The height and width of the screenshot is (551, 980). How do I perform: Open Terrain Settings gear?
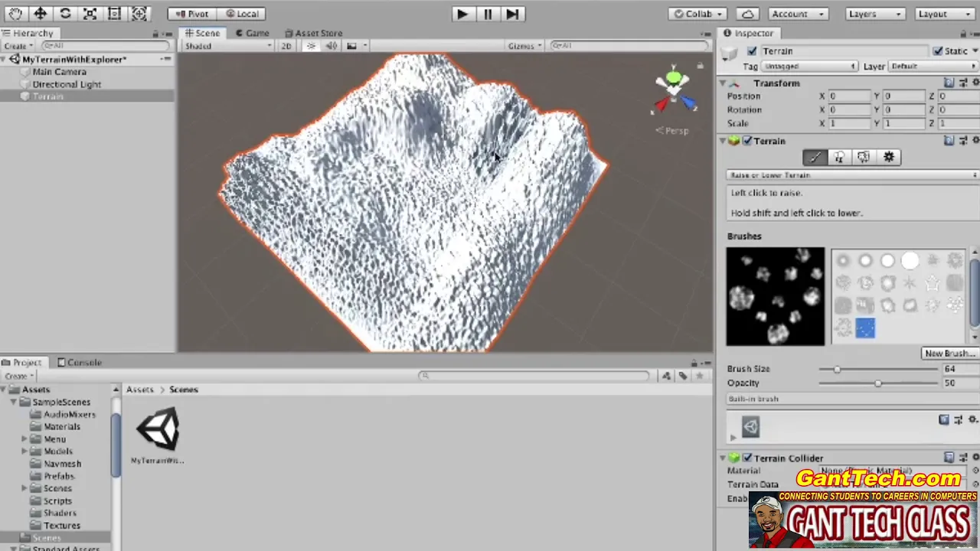[x=889, y=157]
